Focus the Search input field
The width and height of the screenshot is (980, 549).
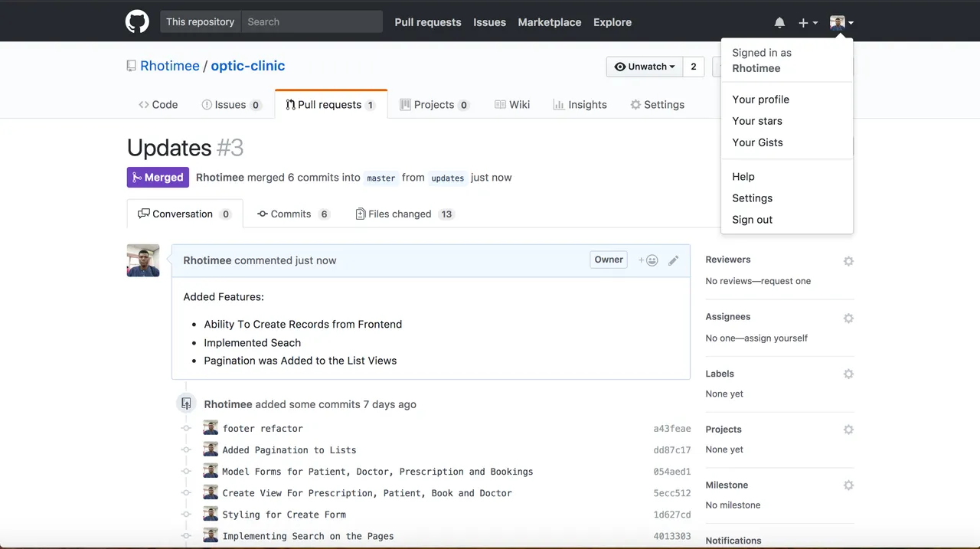pyautogui.click(x=312, y=21)
